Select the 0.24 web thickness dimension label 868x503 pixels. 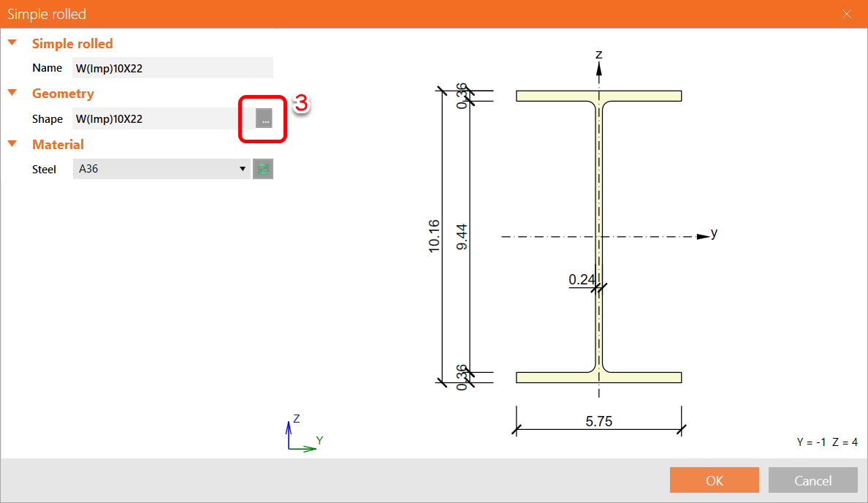(x=582, y=279)
